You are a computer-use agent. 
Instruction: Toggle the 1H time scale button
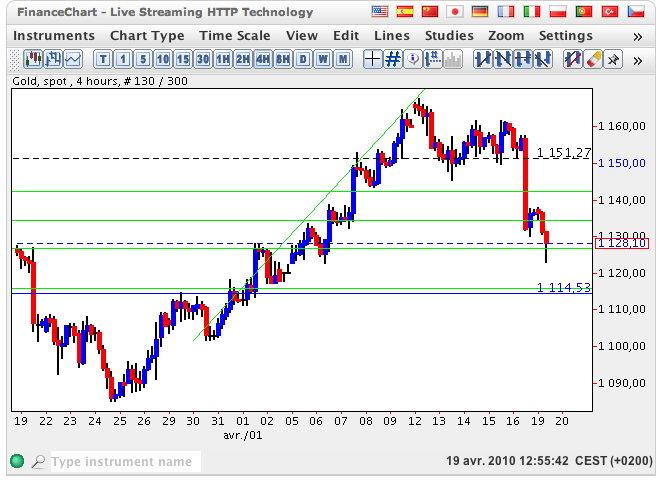click(x=225, y=59)
